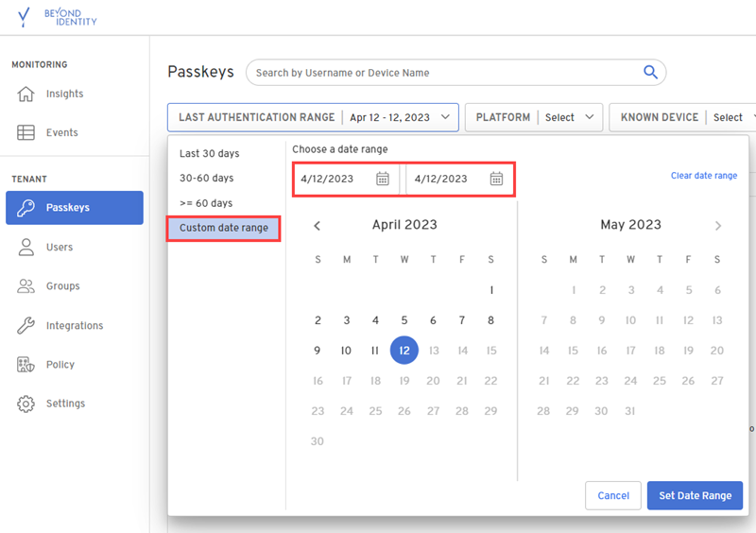Viewport: 756px width, 533px height.
Task: Select April 5 in the calendar
Action: pyautogui.click(x=404, y=320)
